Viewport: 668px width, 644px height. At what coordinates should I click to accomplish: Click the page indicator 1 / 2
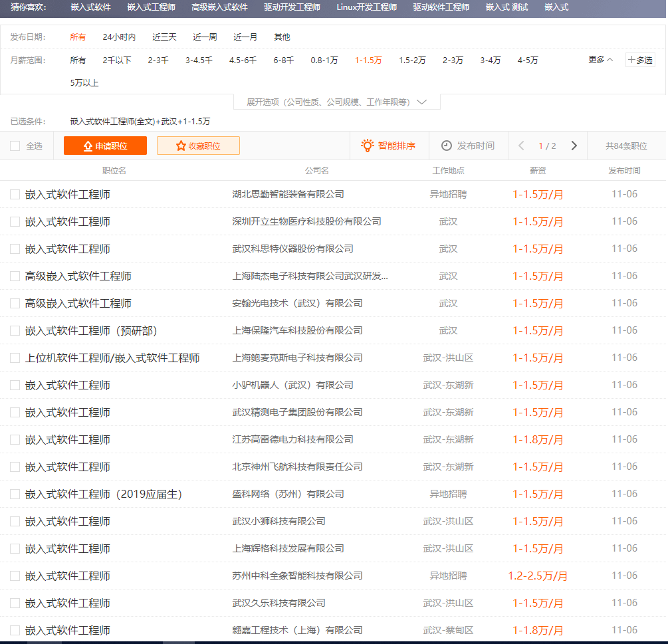(548, 146)
